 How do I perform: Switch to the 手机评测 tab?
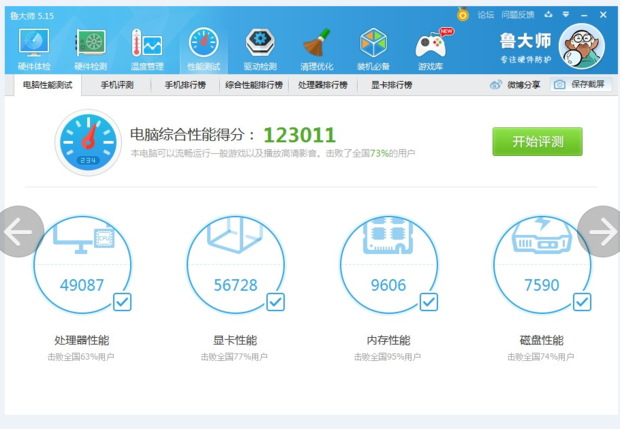click(x=117, y=85)
